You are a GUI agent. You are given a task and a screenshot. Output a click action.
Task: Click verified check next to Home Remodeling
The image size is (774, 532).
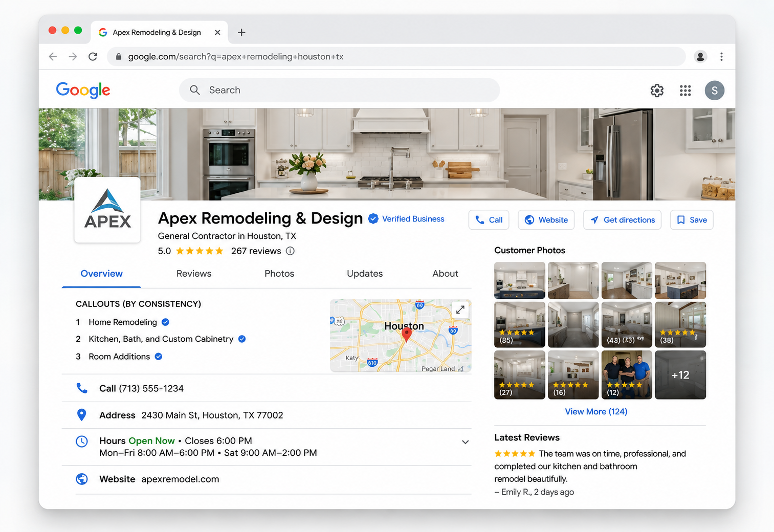(165, 322)
